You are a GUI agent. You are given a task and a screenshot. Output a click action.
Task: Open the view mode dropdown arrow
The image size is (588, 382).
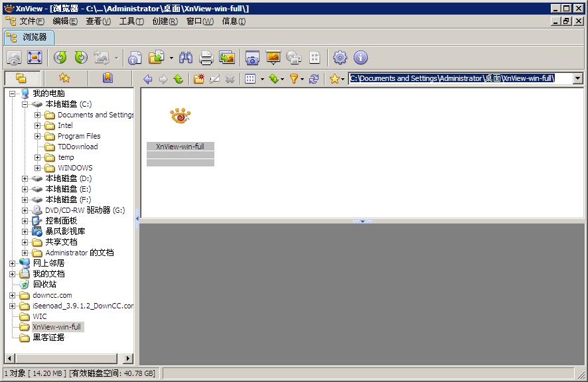[261, 78]
